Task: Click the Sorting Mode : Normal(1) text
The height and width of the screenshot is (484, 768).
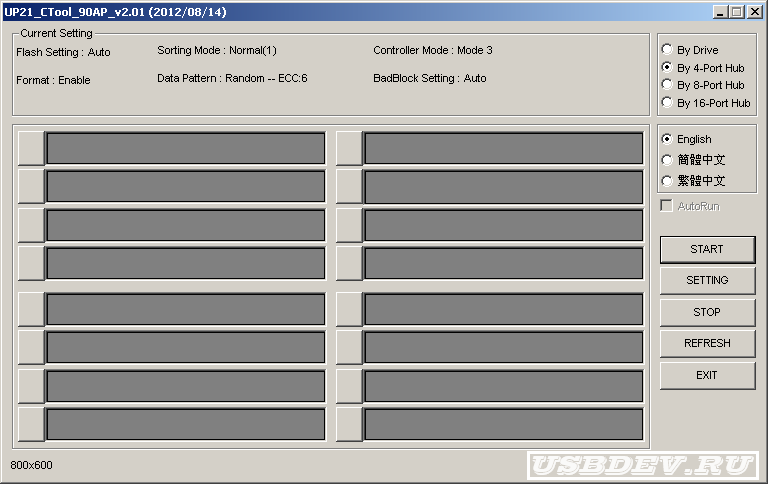Action: click(217, 50)
